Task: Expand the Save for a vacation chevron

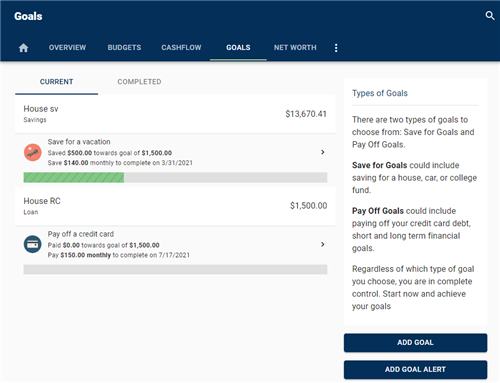Action: 322,152
